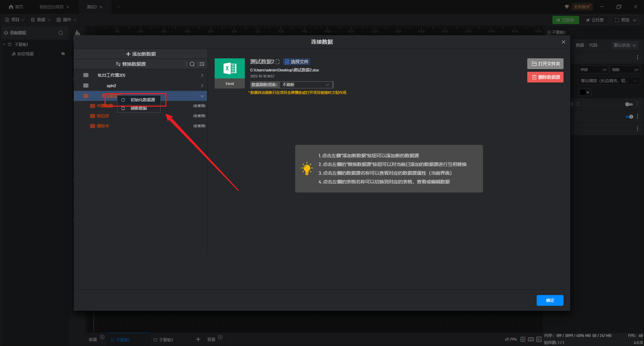Click 替换数据源 to swap data sources
The width and height of the screenshot is (644, 346).
click(x=131, y=64)
